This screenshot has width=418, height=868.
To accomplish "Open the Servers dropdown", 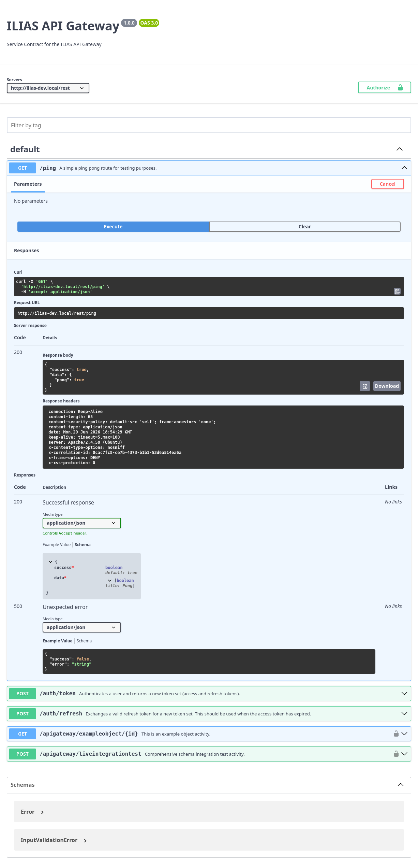I will (48, 88).
